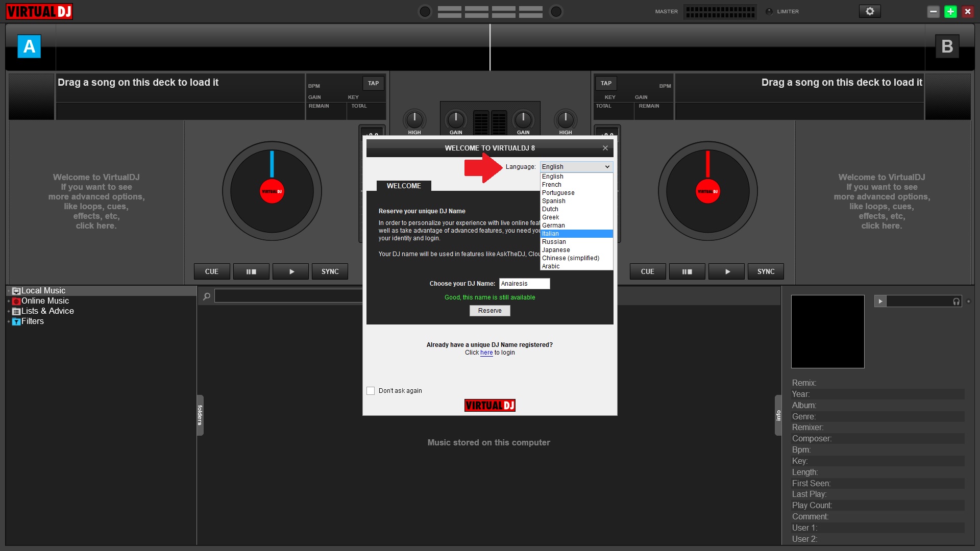Choose English in language list
Viewport: 980px width, 551px height.
(x=576, y=177)
